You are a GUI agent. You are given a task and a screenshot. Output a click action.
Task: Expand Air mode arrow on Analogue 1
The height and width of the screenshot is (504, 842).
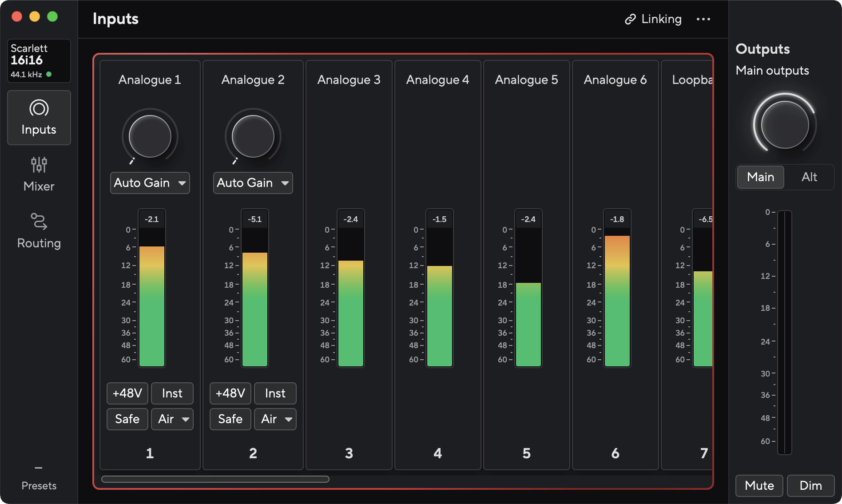pyautogui.click(x=186, y=419)
